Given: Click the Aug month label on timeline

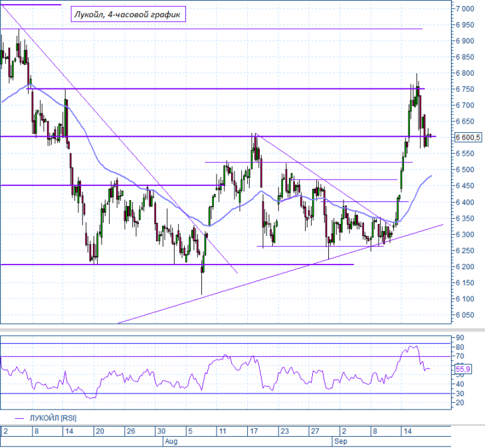Looking at the screenshot, I should click(171, 441).
